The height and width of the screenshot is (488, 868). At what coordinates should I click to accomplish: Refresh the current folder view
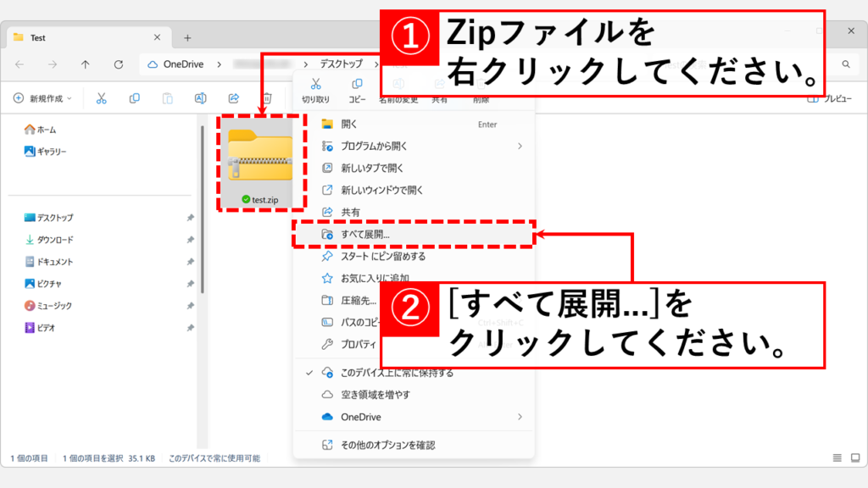point(119,64)
